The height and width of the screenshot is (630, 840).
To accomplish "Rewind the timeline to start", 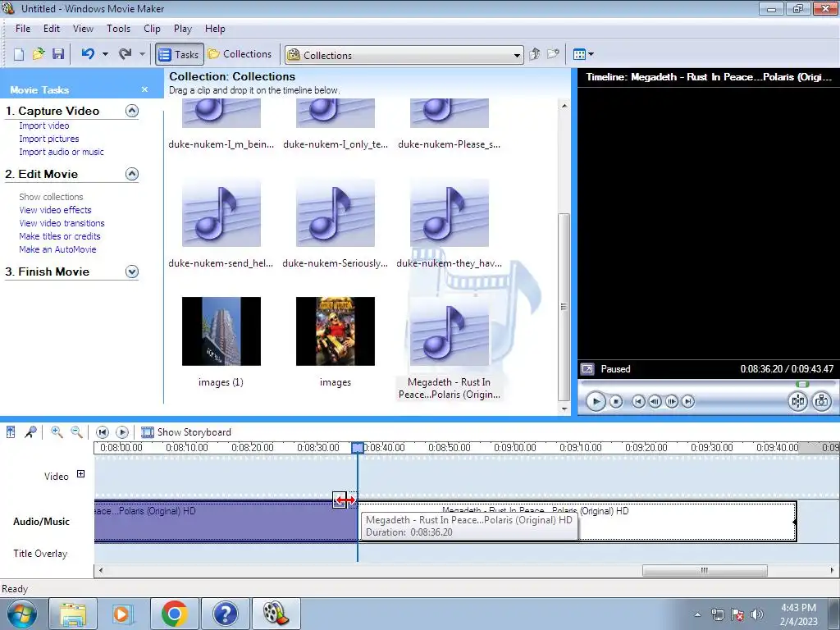I will (103, 431).
